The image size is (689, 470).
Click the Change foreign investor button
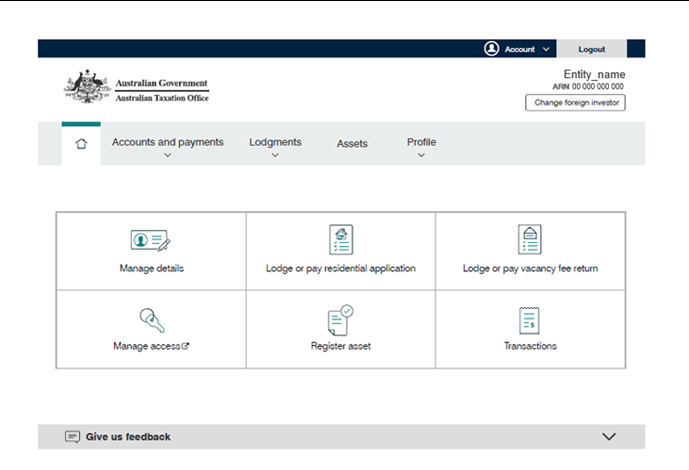pyautogui.click(x=575, y=103)
